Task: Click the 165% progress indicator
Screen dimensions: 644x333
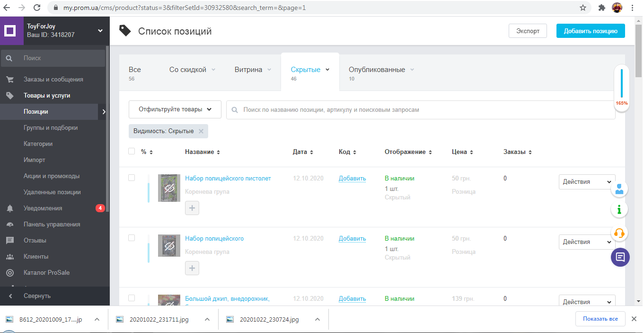Action: (x=622, y=88)
